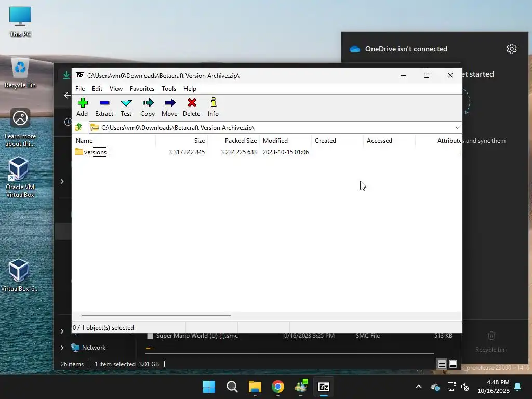
Task: Open the notifications bell
Action: pos(518,387)
